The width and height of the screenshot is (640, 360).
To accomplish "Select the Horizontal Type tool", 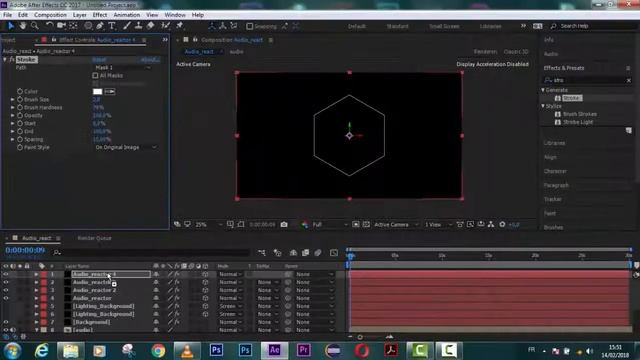I will [112, 26].
